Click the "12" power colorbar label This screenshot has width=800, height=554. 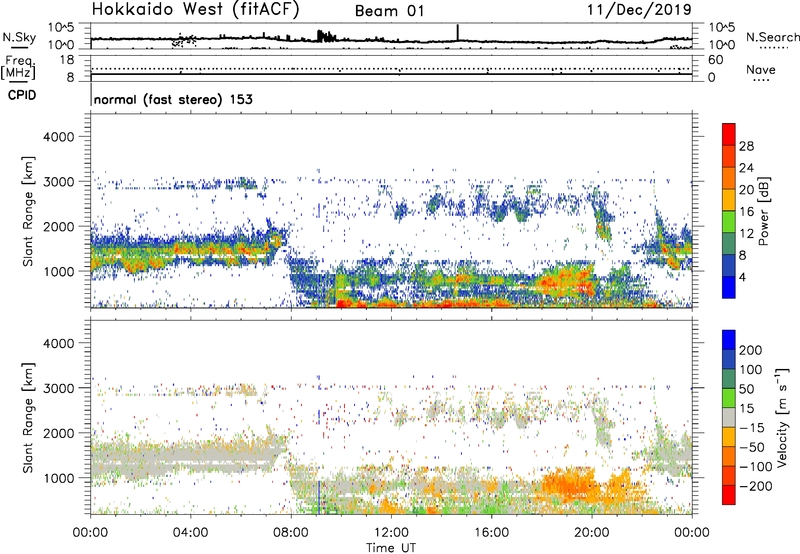coord(746,234)
